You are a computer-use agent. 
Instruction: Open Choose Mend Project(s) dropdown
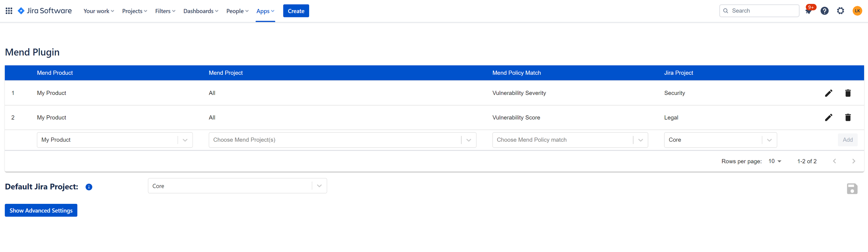point(342,140)
